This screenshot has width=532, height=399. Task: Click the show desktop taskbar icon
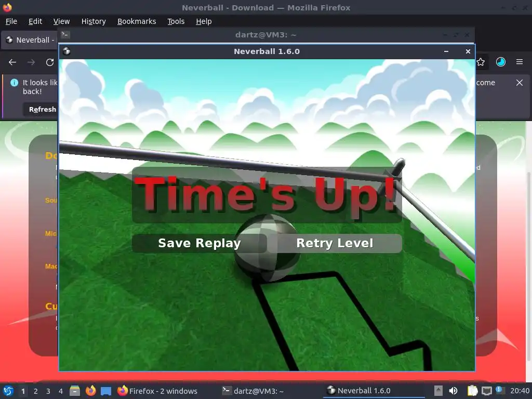coord(106,391)
